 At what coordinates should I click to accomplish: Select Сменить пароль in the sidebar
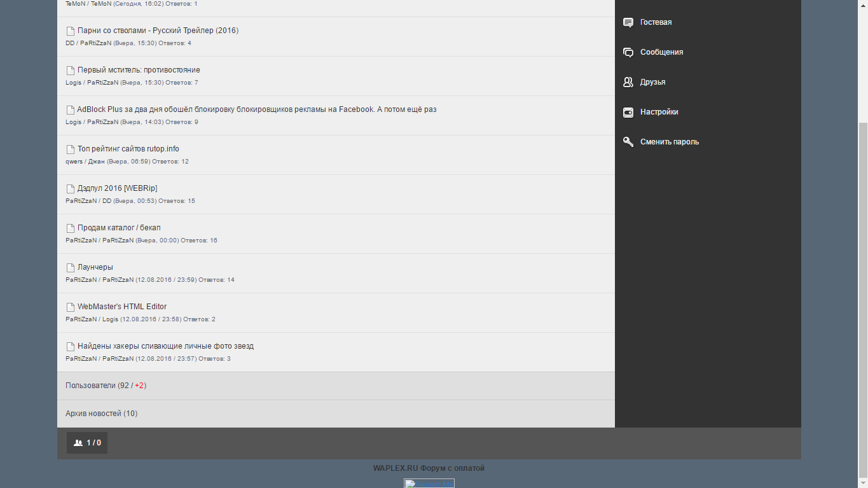point(708,142)
